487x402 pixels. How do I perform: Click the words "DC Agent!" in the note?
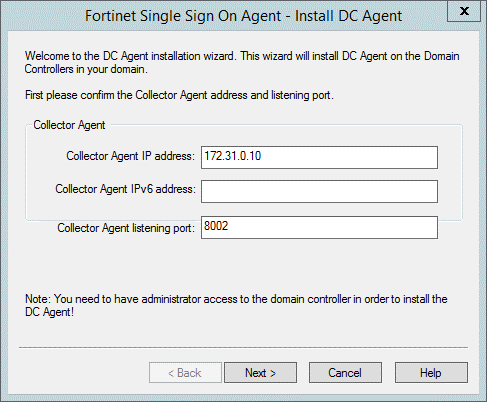click(x=49, y=312)
